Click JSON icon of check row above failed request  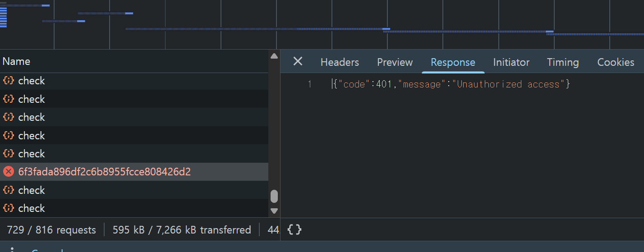coord(9,154)
